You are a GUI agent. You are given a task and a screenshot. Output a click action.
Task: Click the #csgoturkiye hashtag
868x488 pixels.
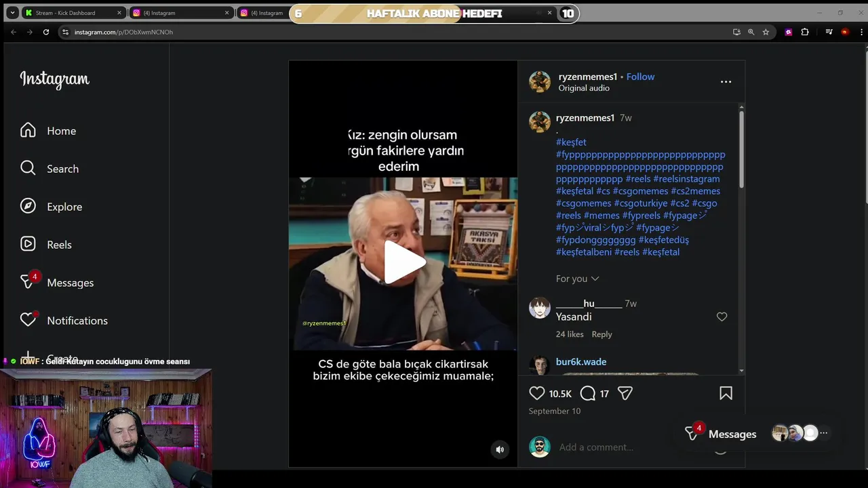[641, 203]
